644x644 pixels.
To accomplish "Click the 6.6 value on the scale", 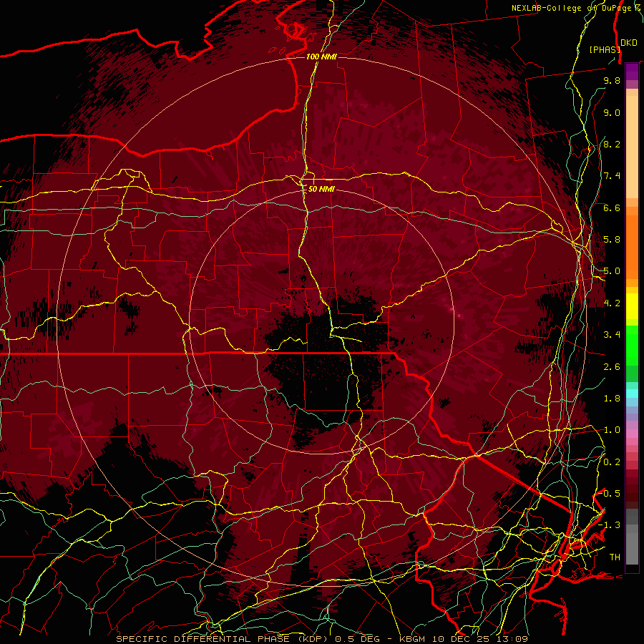I will pos(612,208).
